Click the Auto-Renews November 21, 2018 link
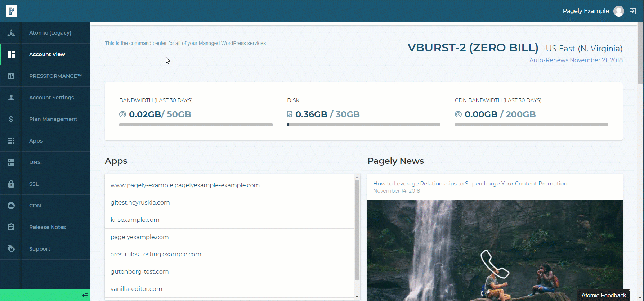Image resolution: width=644 pixels, height=301 pixels. pyautogui.click(x=576, y=60)
